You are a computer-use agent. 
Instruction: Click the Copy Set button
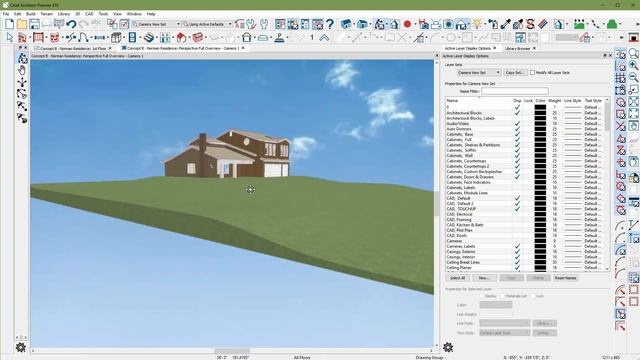(515, 72)
